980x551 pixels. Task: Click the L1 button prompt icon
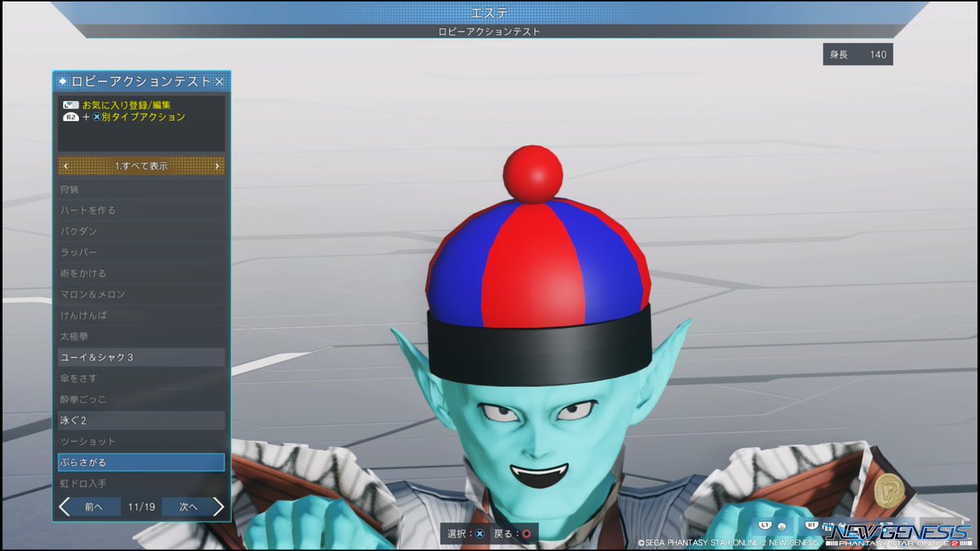tap(765, 525)
